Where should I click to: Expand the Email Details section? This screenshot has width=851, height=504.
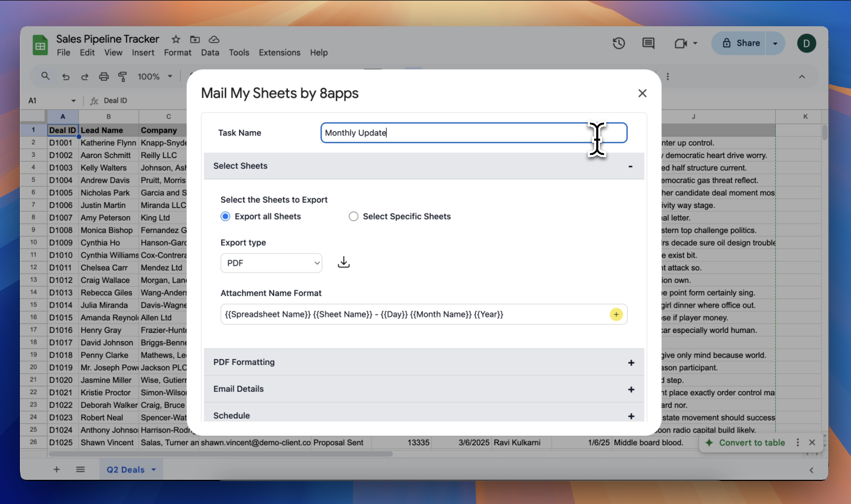click(x=631, y=390)
